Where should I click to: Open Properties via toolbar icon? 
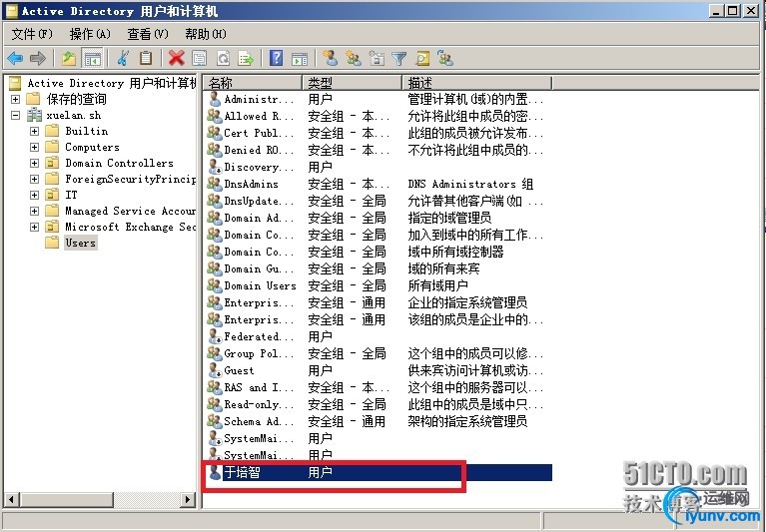[x=200, y=59]
